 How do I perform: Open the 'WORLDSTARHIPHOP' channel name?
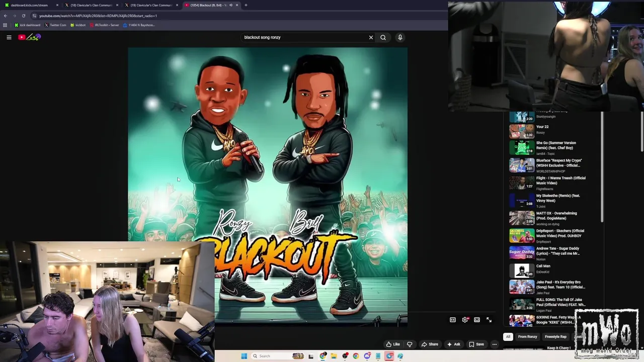[x=550, y=171]
